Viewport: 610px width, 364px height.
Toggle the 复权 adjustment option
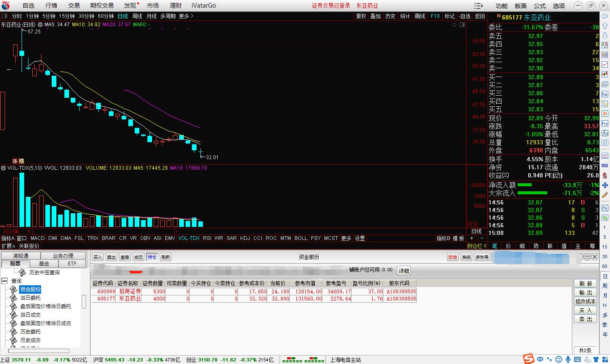(361, 16)
